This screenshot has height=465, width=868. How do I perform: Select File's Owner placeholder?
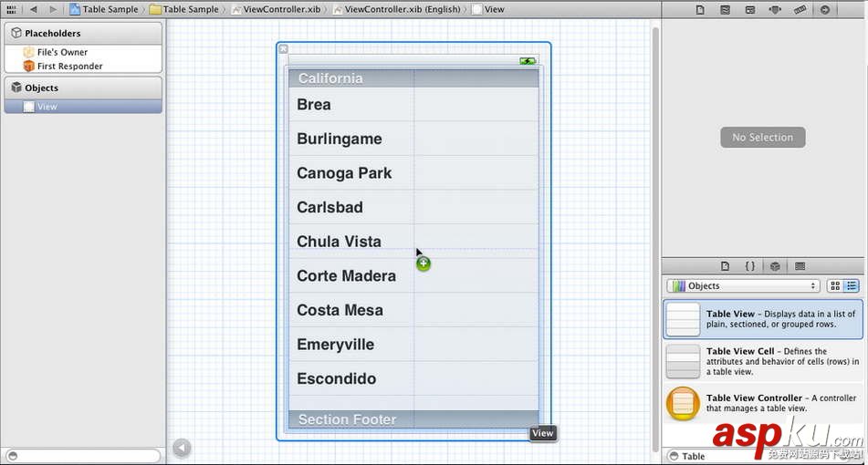[83, 52]
